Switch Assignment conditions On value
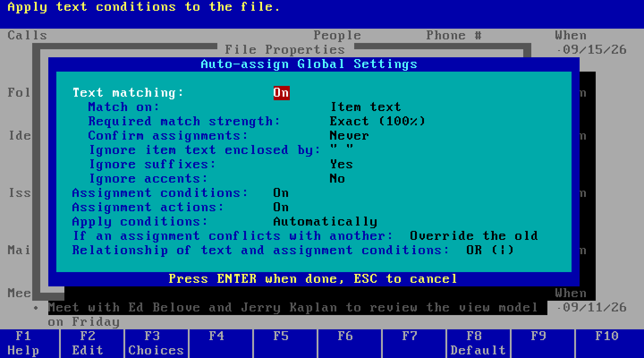The width and height of the screenshot is (644, 358). tap(281, 193)
